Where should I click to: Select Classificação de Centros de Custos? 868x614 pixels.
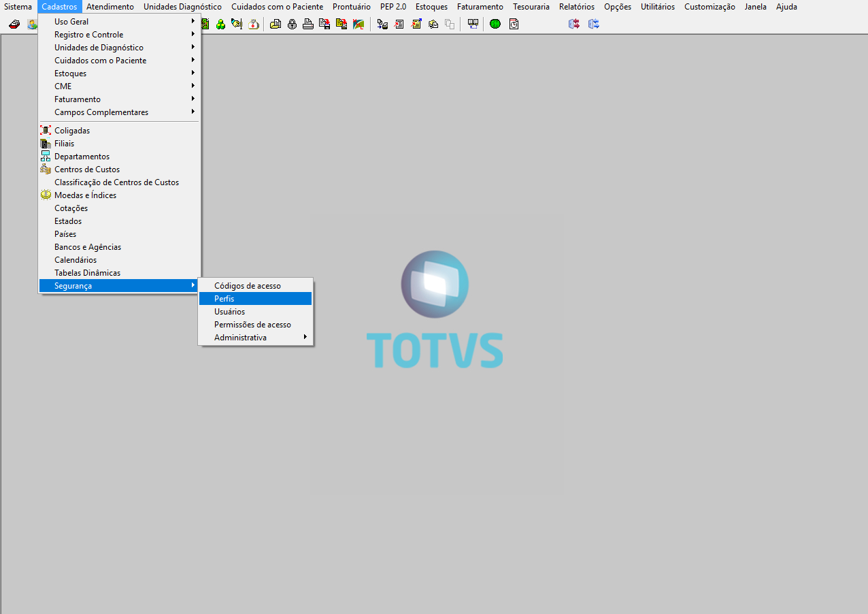[119, 182]
